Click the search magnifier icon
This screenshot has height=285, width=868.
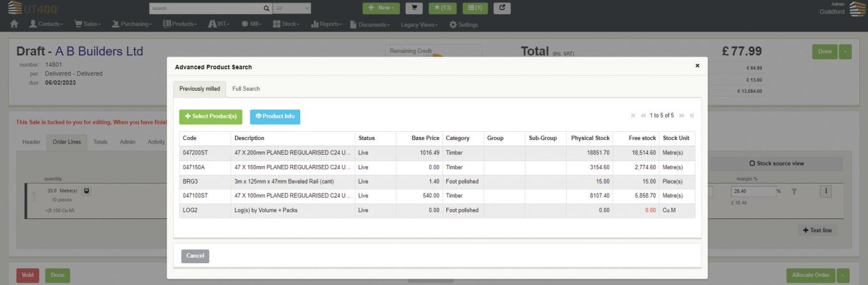267,8
